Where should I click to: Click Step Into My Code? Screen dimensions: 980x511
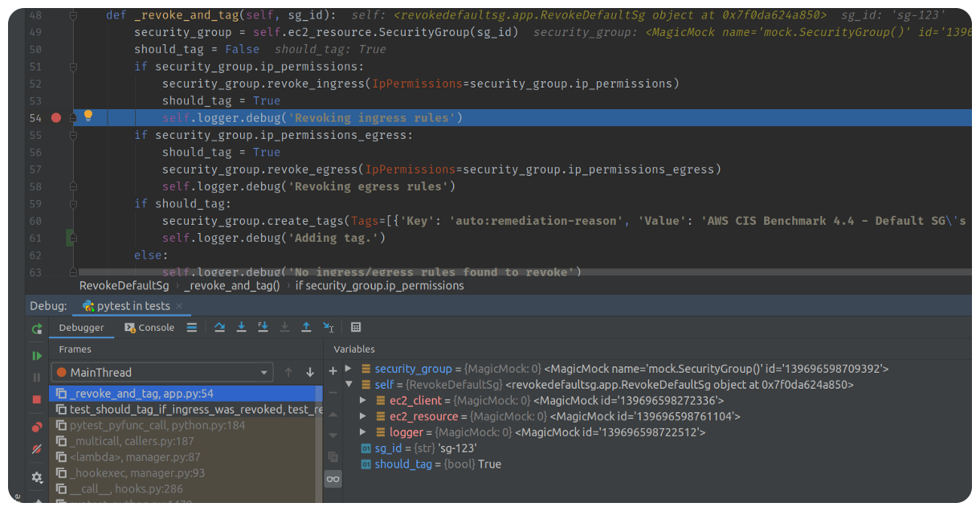[263, 327]
